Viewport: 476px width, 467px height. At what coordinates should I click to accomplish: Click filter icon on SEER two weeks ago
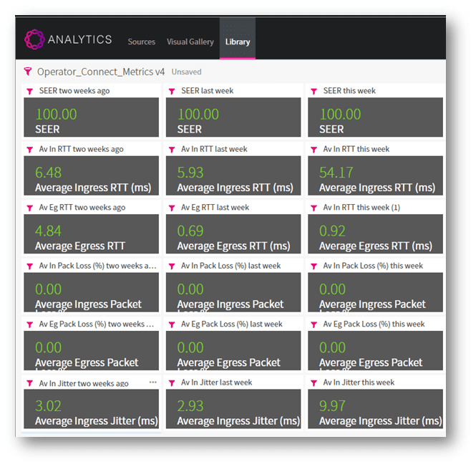click(29, 91)
